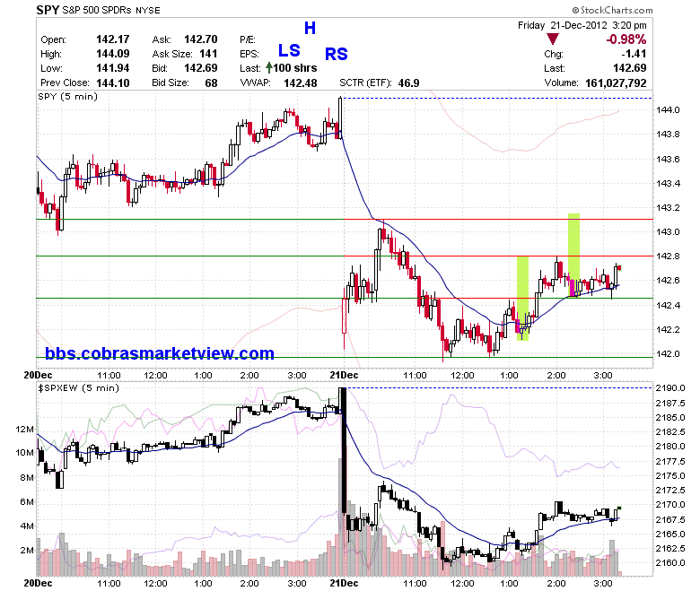Click the 21Dec date label under SPY chart
This screenshot has height=591, width=700.
tap(344, 375)
